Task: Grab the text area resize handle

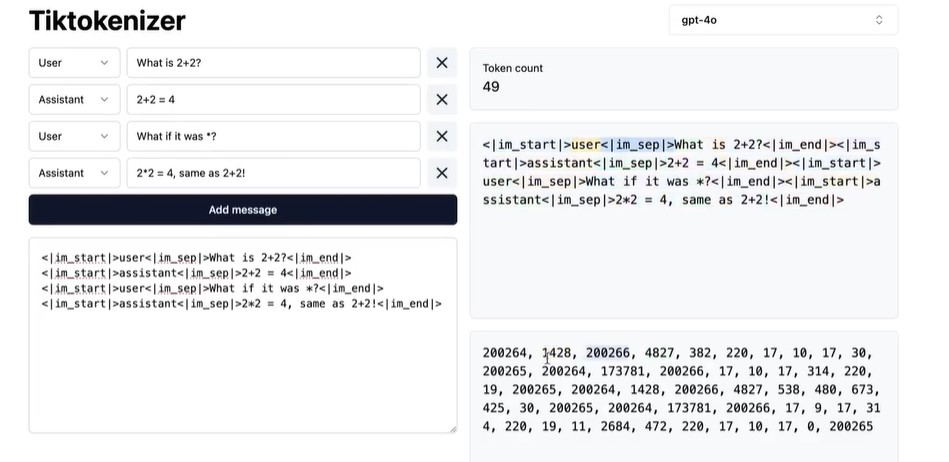Action: pos(452,428)
